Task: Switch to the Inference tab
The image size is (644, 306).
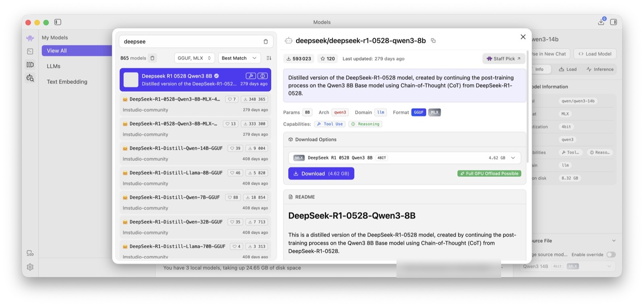Action: pos(600,69)
